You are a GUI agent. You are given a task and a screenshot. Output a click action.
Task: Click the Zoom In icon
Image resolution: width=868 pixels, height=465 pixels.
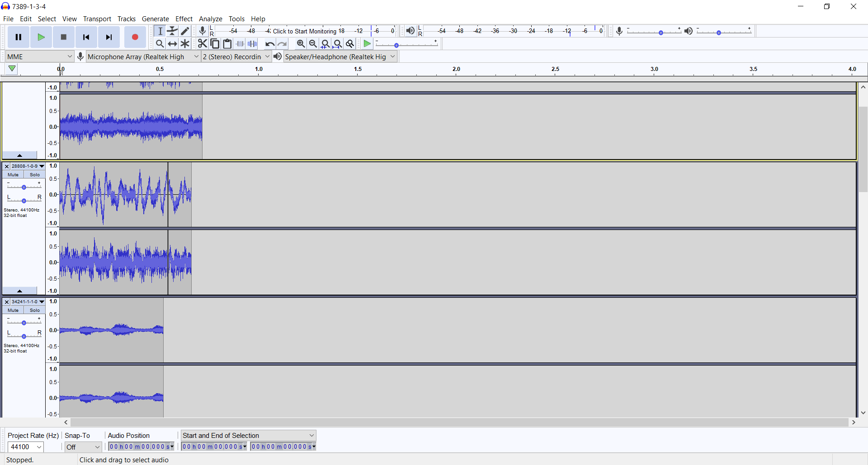(301, 44)
